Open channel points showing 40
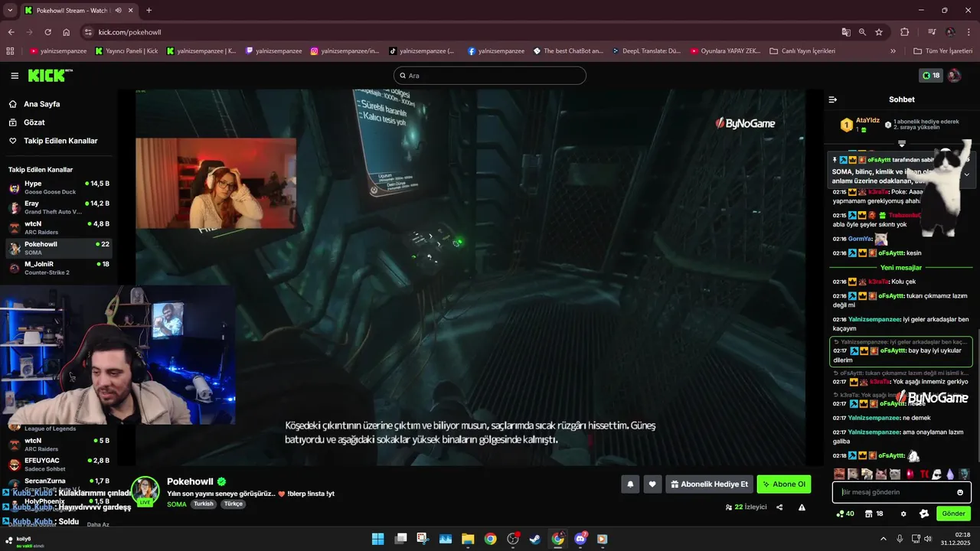Viewport: 980px width, 551px height. click(846, 514)
